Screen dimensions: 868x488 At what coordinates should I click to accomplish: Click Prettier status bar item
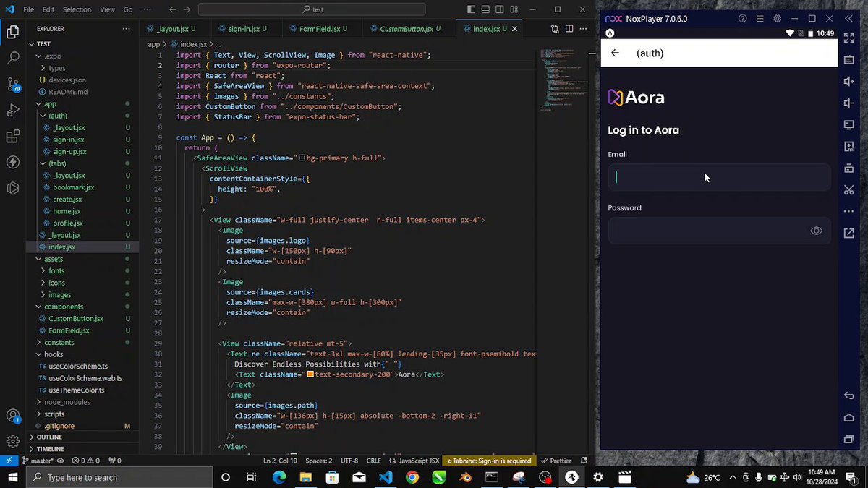(x=556, y=461)
